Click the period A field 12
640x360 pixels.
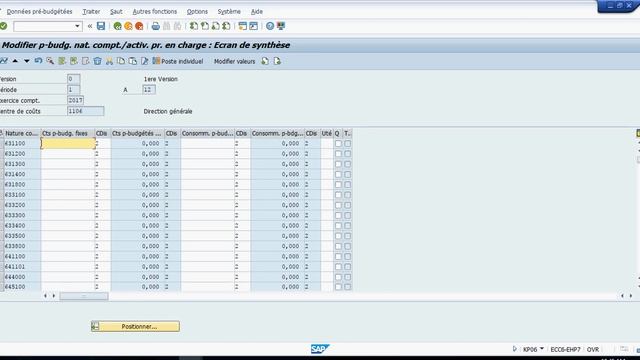coord(149,89)
